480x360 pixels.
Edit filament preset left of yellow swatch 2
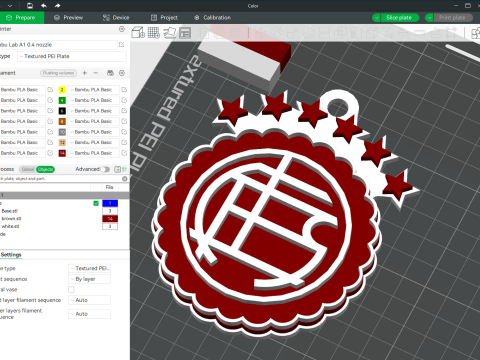(x=50, y=90)
